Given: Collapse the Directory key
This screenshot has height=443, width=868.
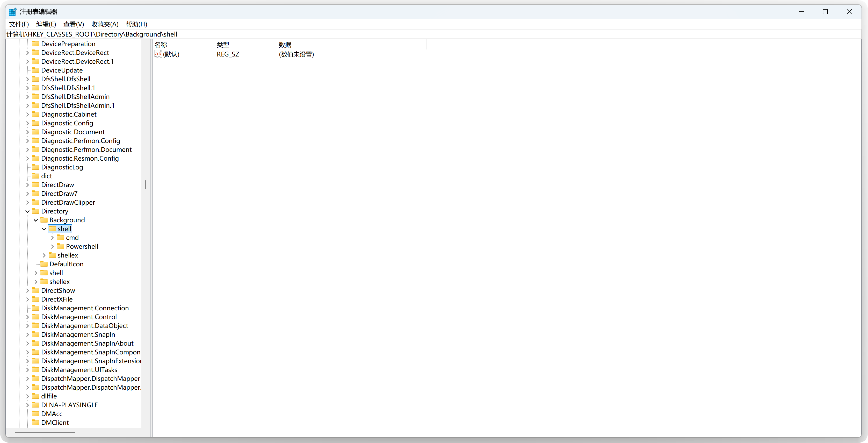Looking at the screenshot, I should point(28,211).
